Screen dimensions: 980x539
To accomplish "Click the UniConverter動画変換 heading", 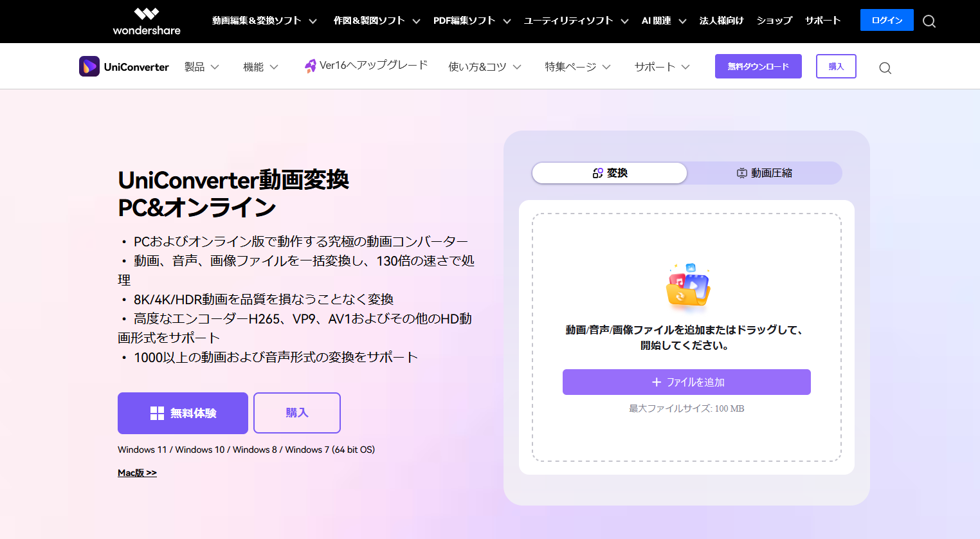I will coord(233,194).
